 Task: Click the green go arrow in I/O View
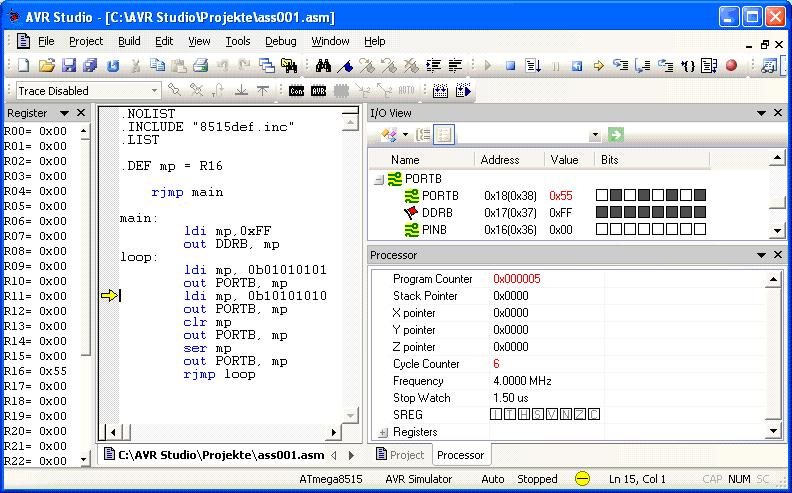pyautogui.click(x=616, y=134)
